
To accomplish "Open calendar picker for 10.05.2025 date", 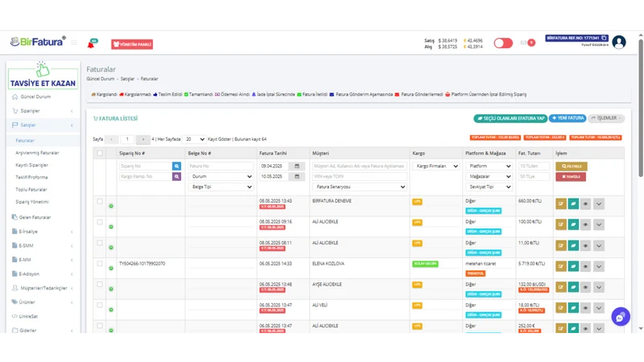I will pyautogui.click(x=297, y=176).
